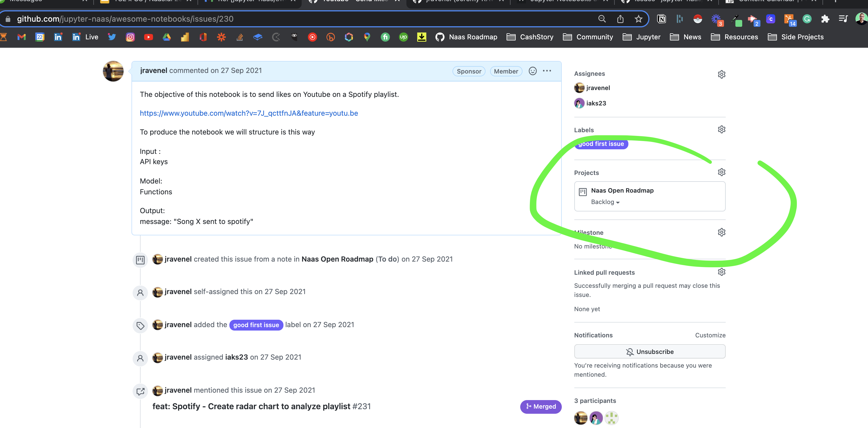Expand the Backlog status dropdown

click(x=606, y=202)
